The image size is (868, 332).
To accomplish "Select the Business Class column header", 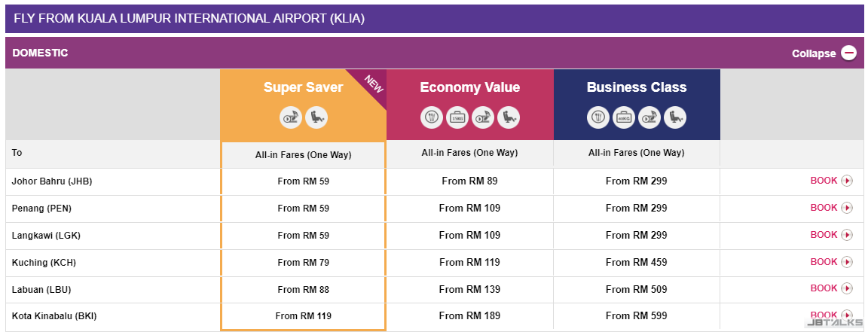I will coord(637,87).
